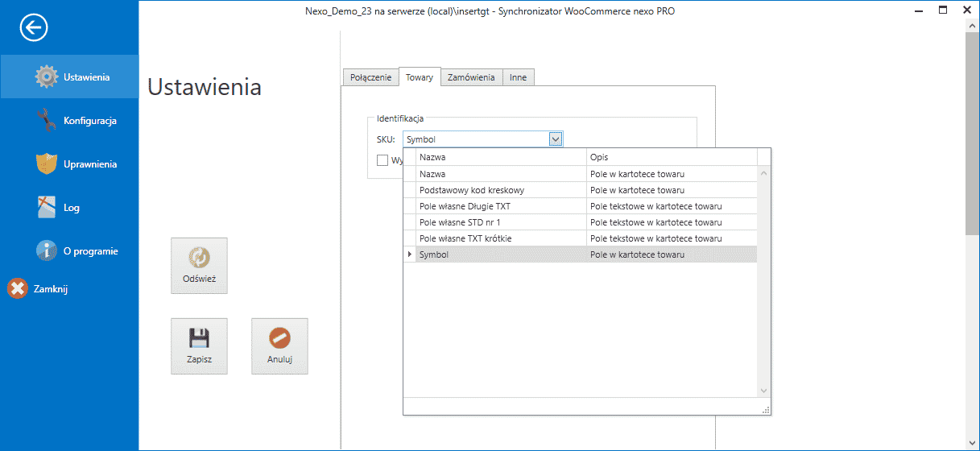This screenshot has height=451, width=980.
Task: Maximize the Synchronizator window
Action: (942, 11)
